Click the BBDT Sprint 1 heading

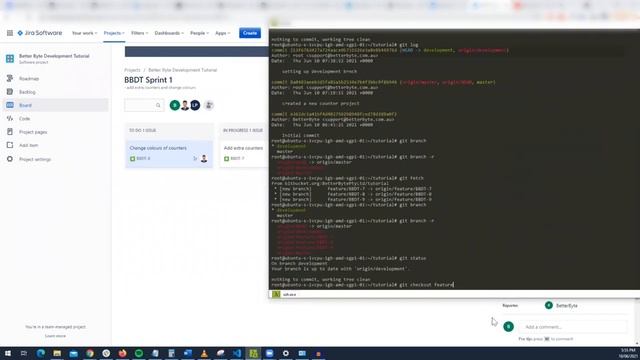(148, 80)
